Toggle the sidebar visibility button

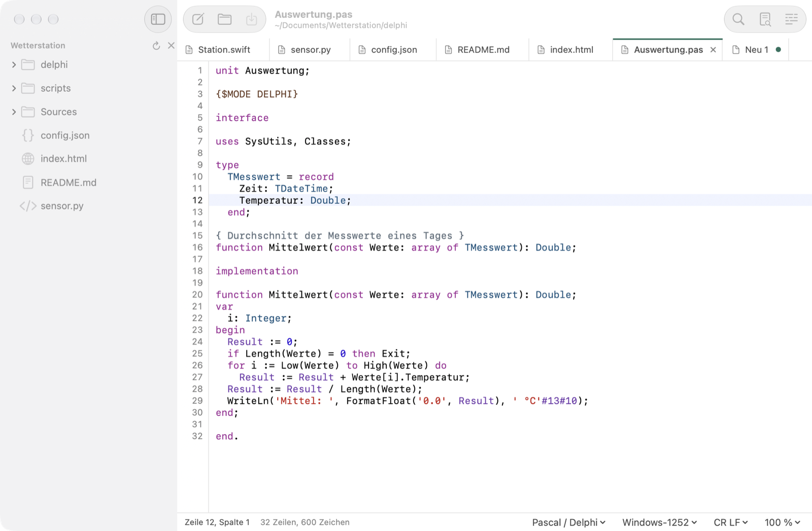158,19
